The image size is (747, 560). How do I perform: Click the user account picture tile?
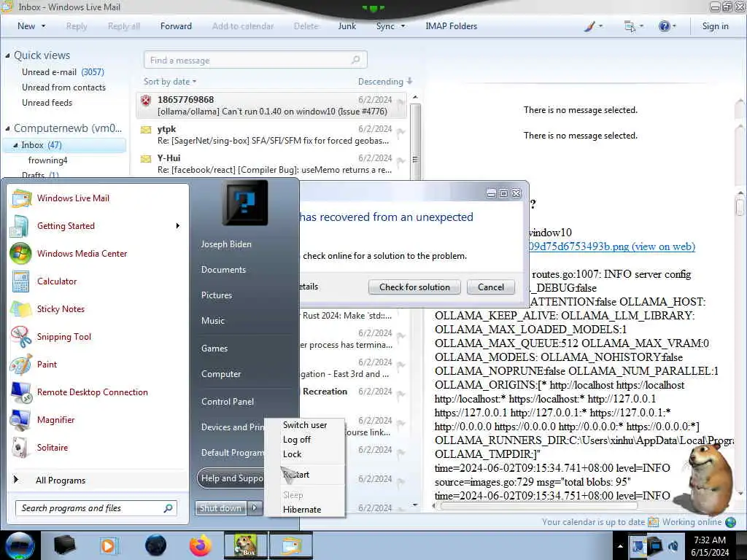[245, 203]
